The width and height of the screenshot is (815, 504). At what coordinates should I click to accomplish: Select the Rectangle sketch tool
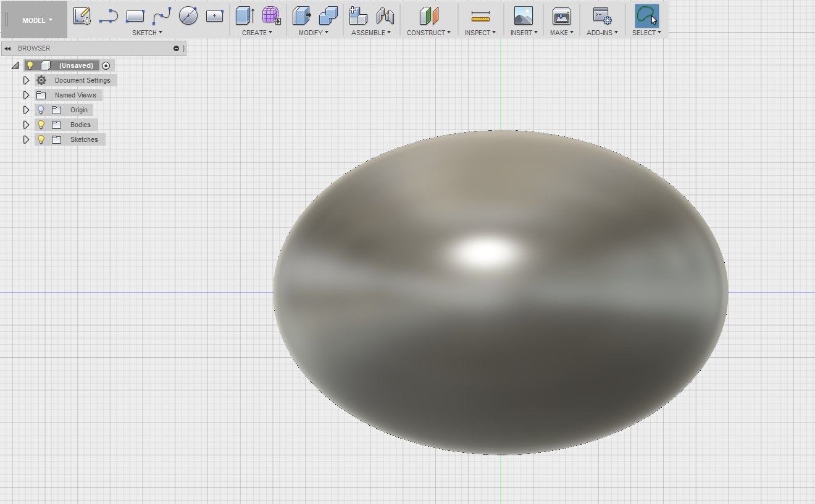pyautogui.click(x=135, y=16)
